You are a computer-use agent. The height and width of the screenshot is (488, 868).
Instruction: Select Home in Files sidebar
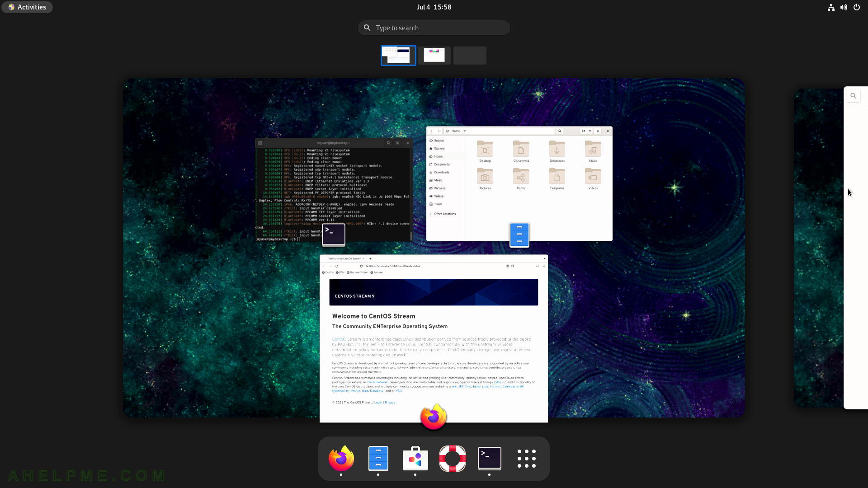tap(446, 156)
